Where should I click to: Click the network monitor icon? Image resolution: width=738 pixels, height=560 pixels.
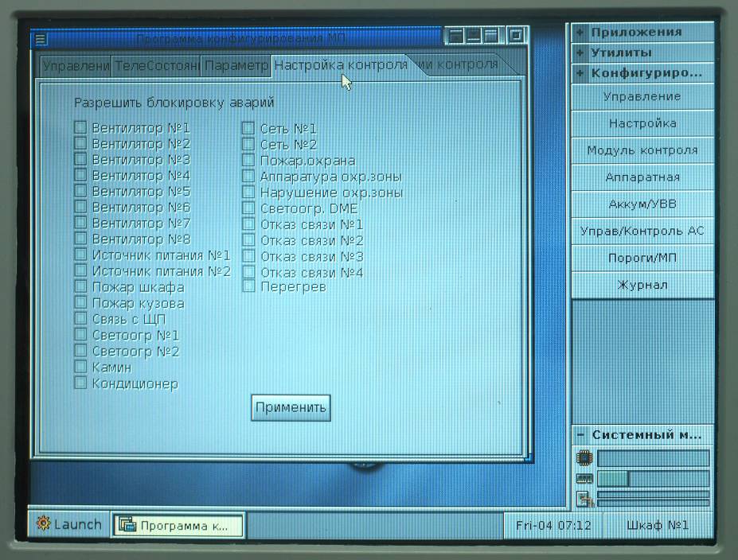(584, 499)
